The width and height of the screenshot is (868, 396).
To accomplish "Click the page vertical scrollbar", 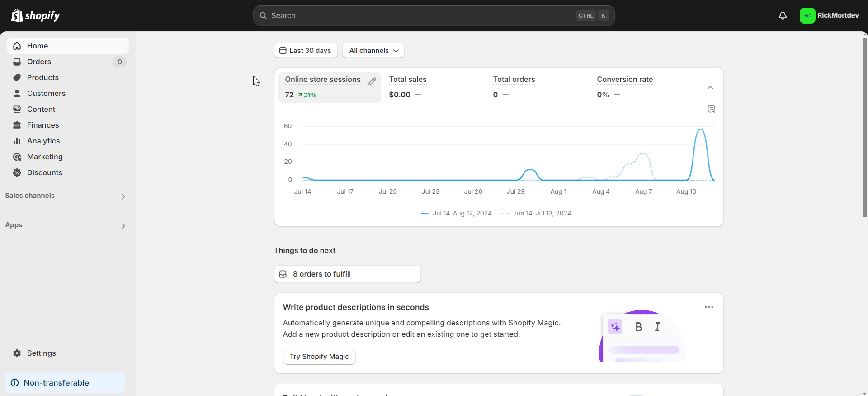I will pyautogui.click(x=864, y=127).
